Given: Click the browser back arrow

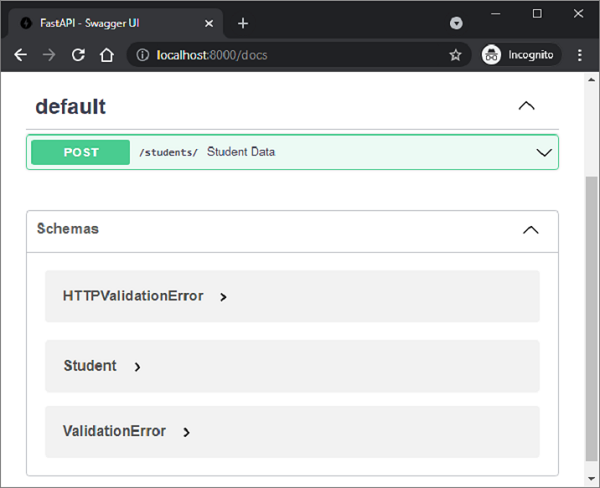Looking at the screenshot, I should (20, 55).
